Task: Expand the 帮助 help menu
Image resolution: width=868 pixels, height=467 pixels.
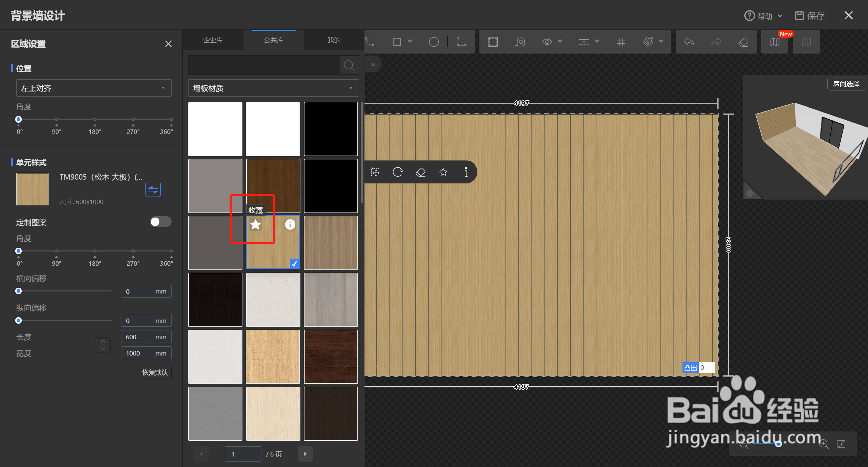Action: [764, 16]
